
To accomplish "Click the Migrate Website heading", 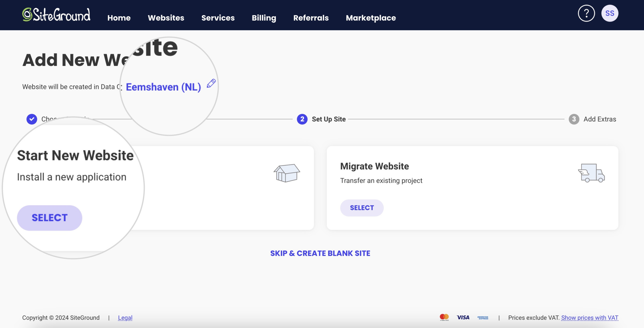I will click(374, 166).
